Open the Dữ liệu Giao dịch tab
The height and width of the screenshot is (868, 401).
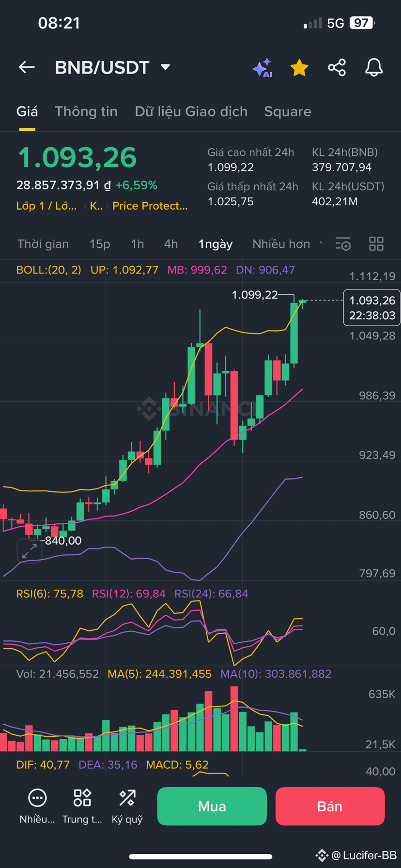click(x=191, y=112)
